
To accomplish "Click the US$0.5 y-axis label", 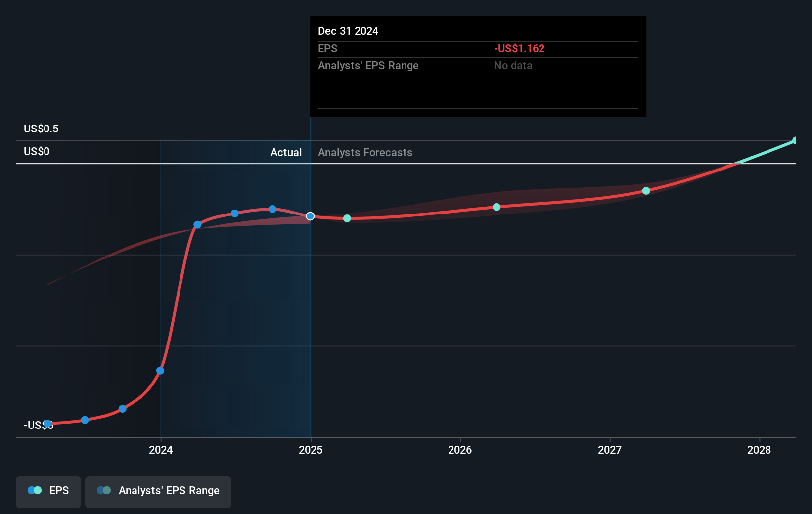I will [41, 129].
